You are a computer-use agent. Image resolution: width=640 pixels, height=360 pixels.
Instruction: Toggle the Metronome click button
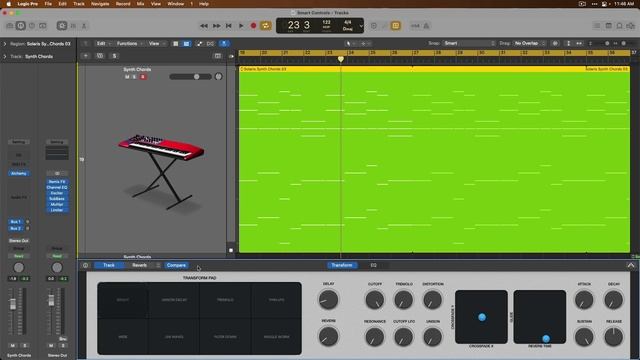tap(427, 26)
